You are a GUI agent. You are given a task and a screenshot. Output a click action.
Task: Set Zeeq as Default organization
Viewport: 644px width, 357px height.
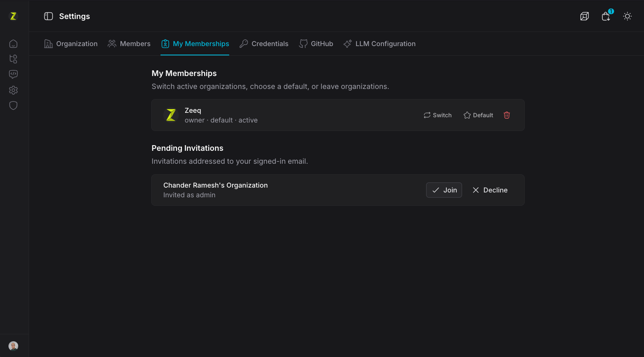pyautogui.click(x=478, y=115)
